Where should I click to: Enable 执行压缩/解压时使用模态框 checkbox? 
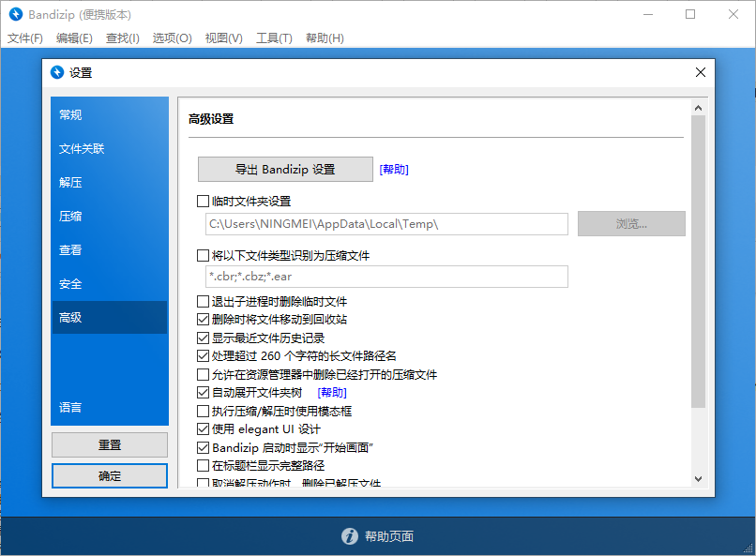coord(203,411)
